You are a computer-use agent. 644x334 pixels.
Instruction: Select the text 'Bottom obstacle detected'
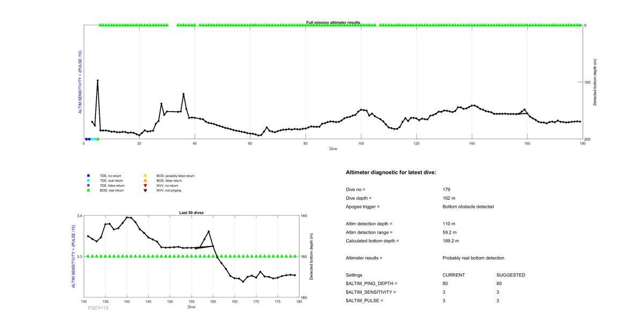point(469,207)
